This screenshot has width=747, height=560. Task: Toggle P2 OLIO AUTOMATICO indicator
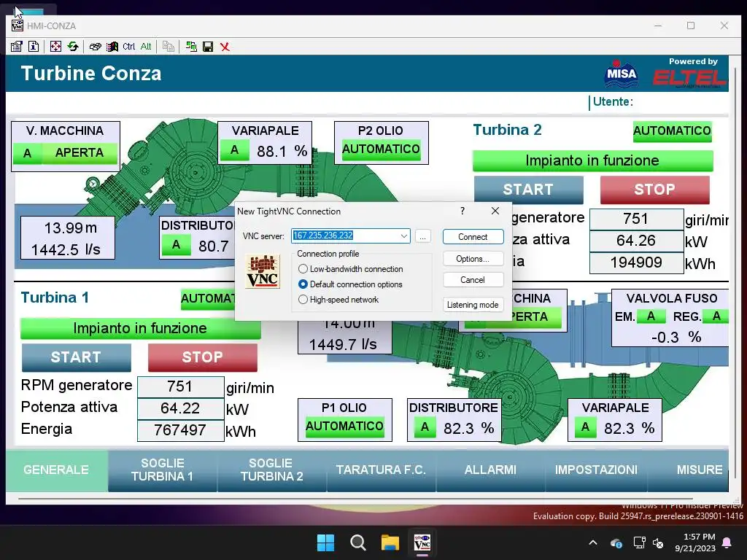pyautogui.click(x=381, y=149)
